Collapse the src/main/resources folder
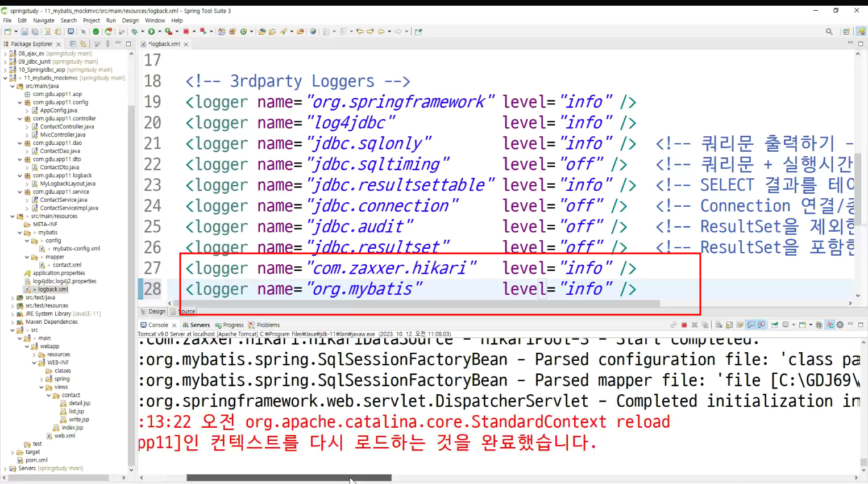This screenshot has width=868, height=484. coord(13,216)
